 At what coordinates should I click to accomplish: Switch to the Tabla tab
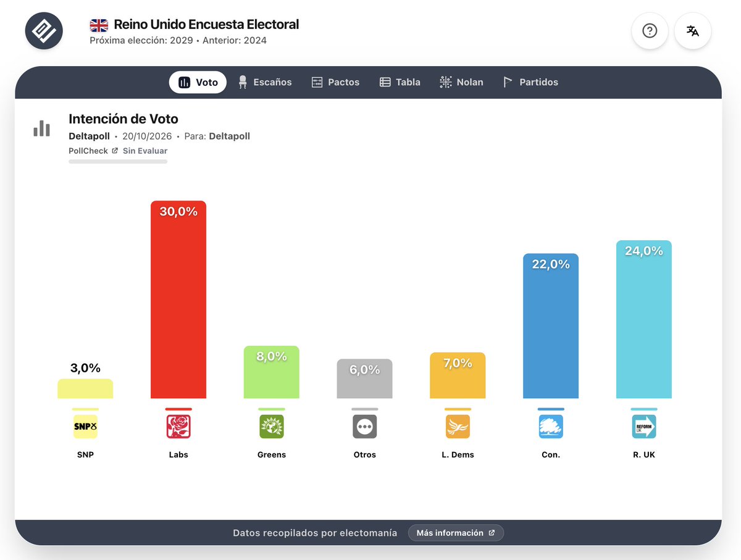[400, 82]
